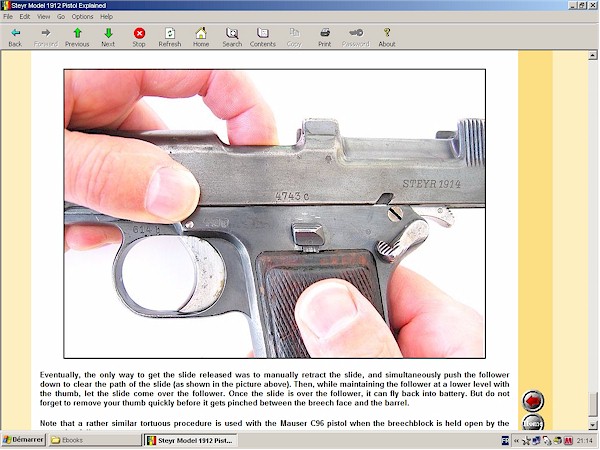Click the grayed-out Copy icon

click(x=294, y=38)
